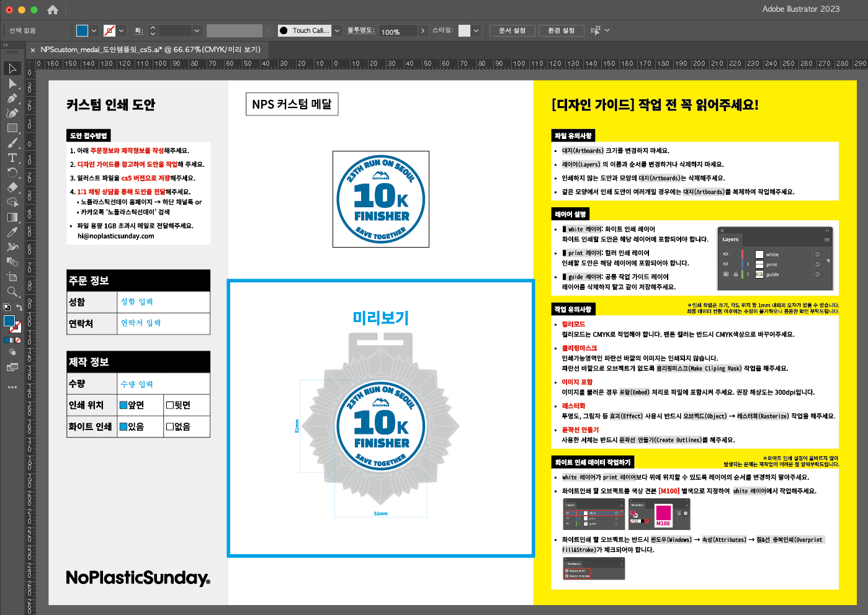Open the graphic style dropdown arrow
The height and width of the screenshot is (615, 868).
pyautogui.click(x=477, y=30)
